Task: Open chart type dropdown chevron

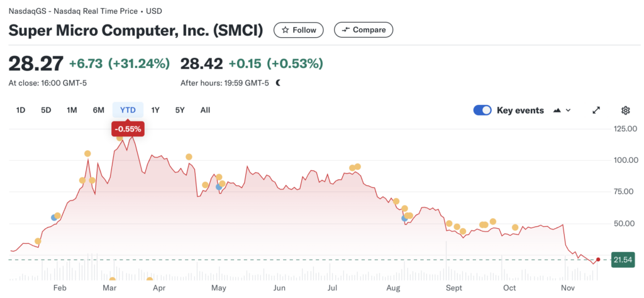Action: tap(569, 110)
